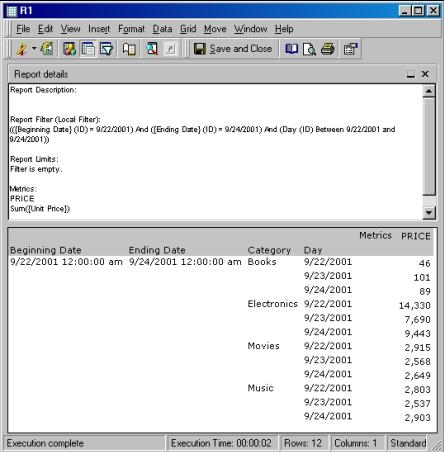Click scroll down arrow in Report details
The image size is (444, 452).
click(x=429, y=212)
